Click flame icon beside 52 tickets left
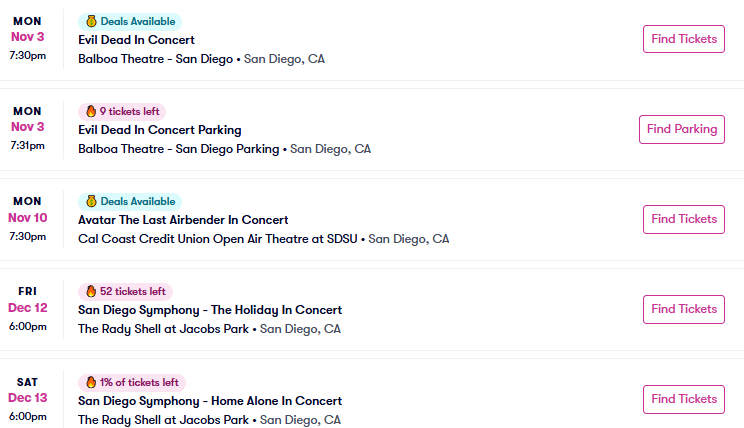The image size is (744, 428). [90, 291]
